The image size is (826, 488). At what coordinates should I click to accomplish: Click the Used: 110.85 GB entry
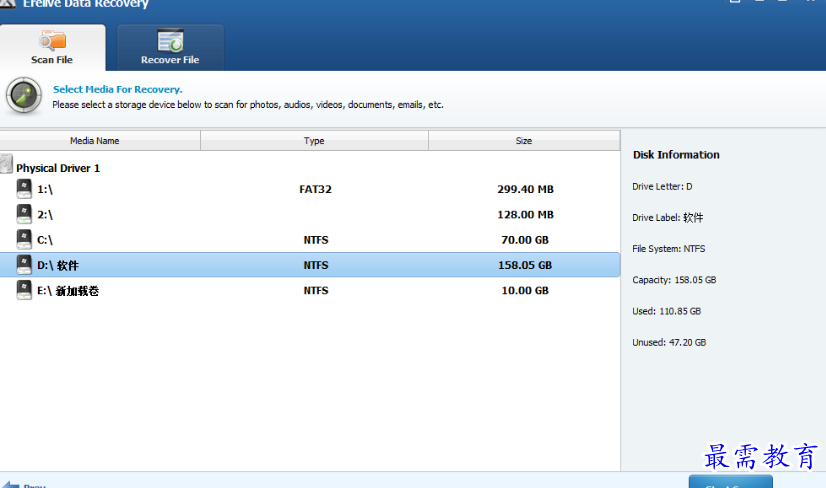[666, 311]
